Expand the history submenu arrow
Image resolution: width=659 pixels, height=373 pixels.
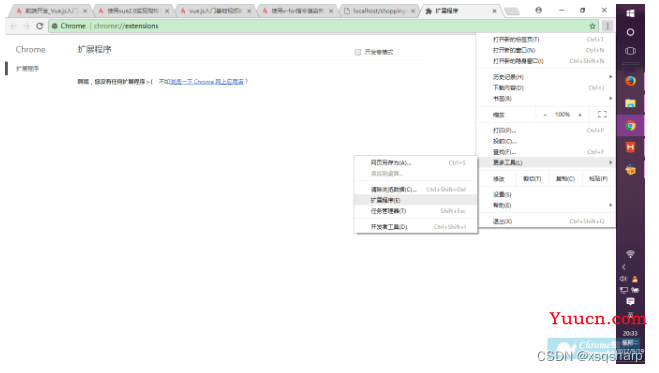(x=610, y=77)
